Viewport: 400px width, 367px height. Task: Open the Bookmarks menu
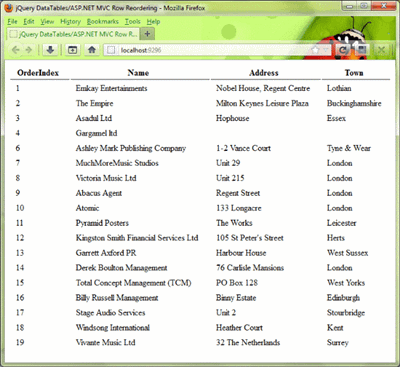(x=103, y=22)
